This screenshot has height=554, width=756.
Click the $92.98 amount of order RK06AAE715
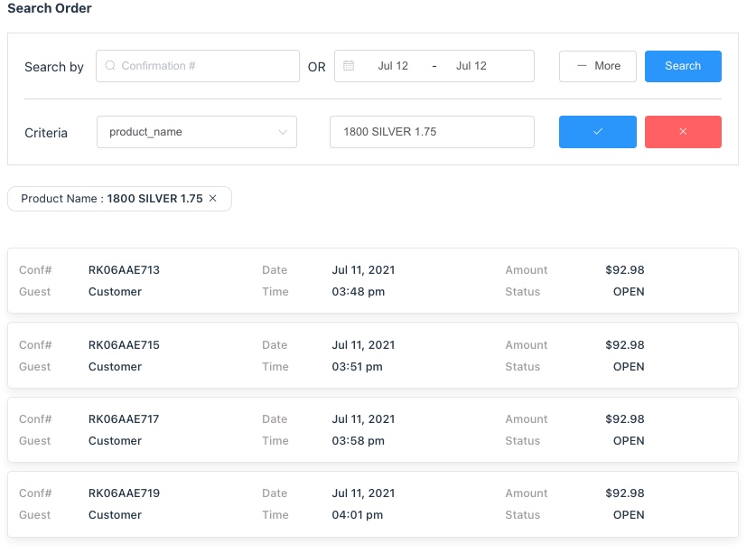point(624,345)
